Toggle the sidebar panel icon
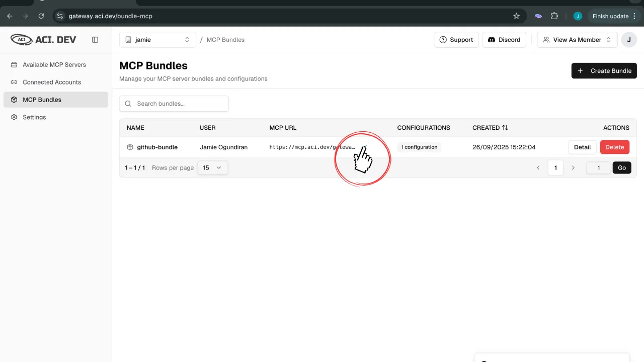The height and width of the screenshot is (362, 644). [x=95, y=40]
